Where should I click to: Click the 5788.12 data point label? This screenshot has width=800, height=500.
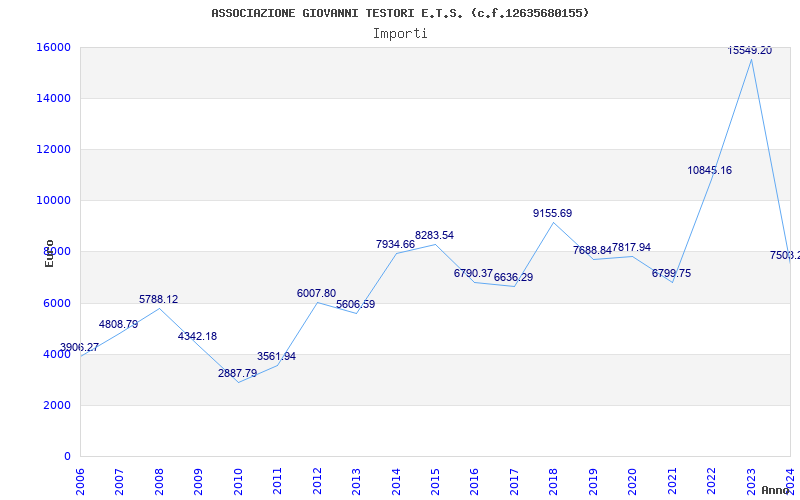[x=158, y=299]
